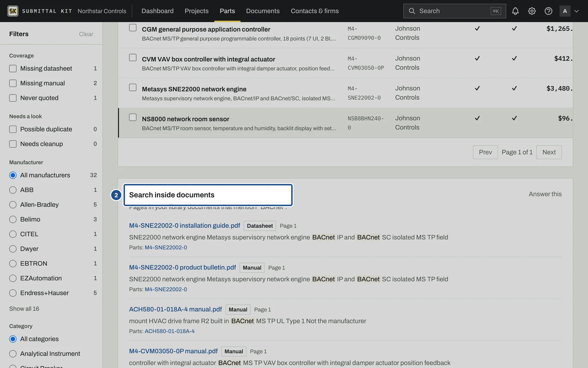The height and width of the screenshot is (368, 588).
Task: Filter by ABB manufacturer
Action: tap(13, 190)
